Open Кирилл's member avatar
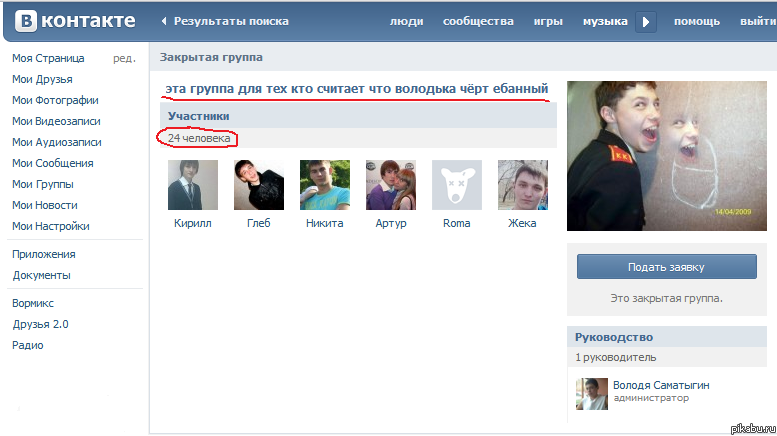This screenshot has width=777, height=436. click(193, 185)
